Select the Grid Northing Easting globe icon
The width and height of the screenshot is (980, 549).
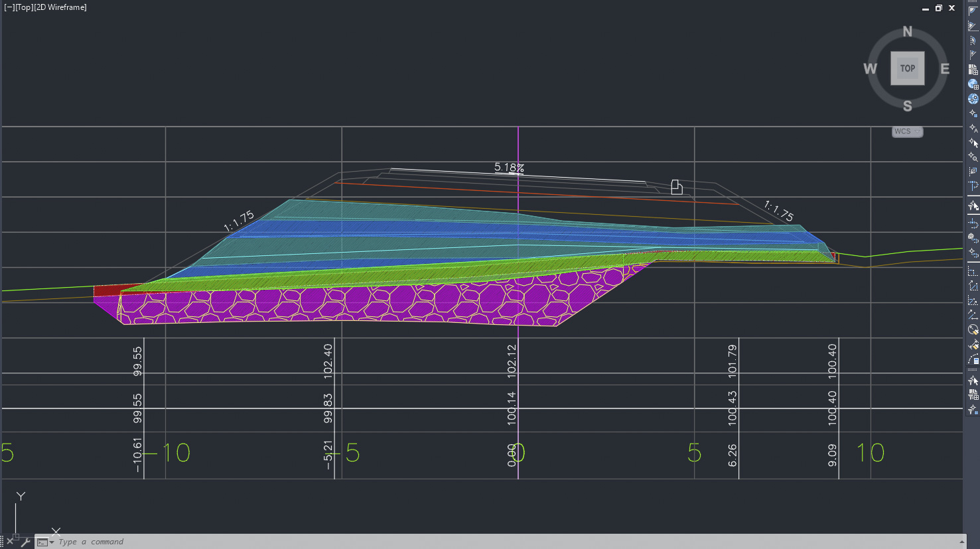click(973, 84)
